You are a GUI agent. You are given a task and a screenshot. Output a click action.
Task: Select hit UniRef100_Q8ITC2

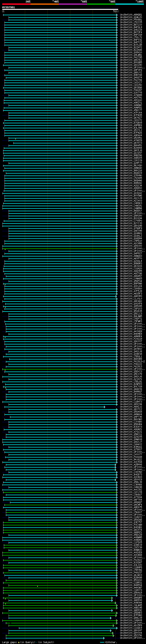click(131, 409)
